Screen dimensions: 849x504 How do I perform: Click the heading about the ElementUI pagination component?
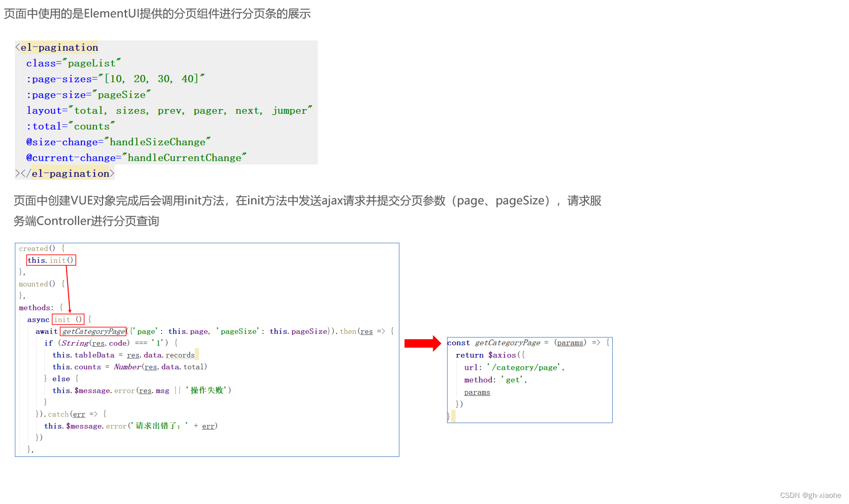click(157, 14)
